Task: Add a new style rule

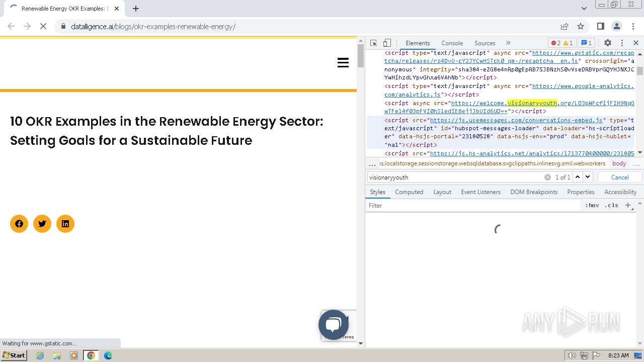Action: (x=628, y=206)
